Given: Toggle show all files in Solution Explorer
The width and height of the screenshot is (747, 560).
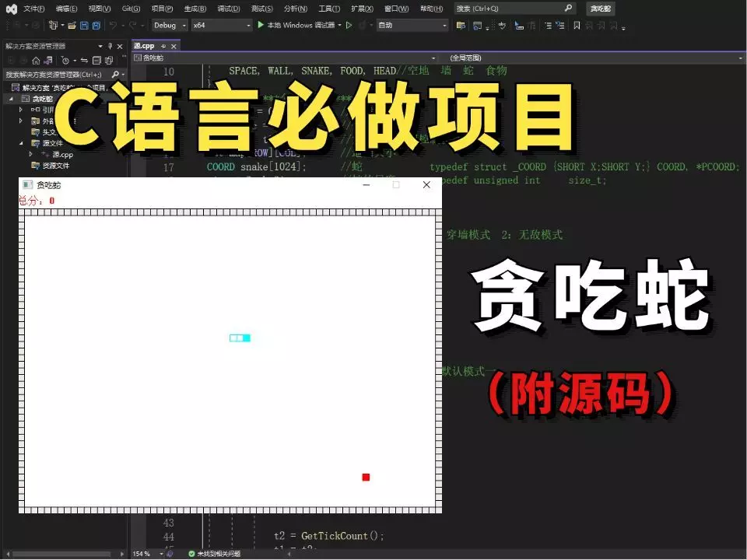Looking at the screenshot, I should 109,61.
